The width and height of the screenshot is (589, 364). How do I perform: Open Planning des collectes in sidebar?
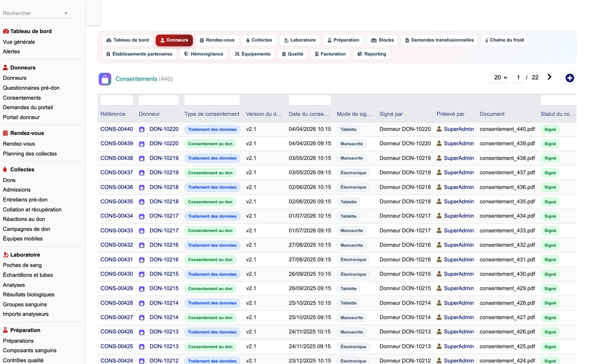[x=30, y=154]
